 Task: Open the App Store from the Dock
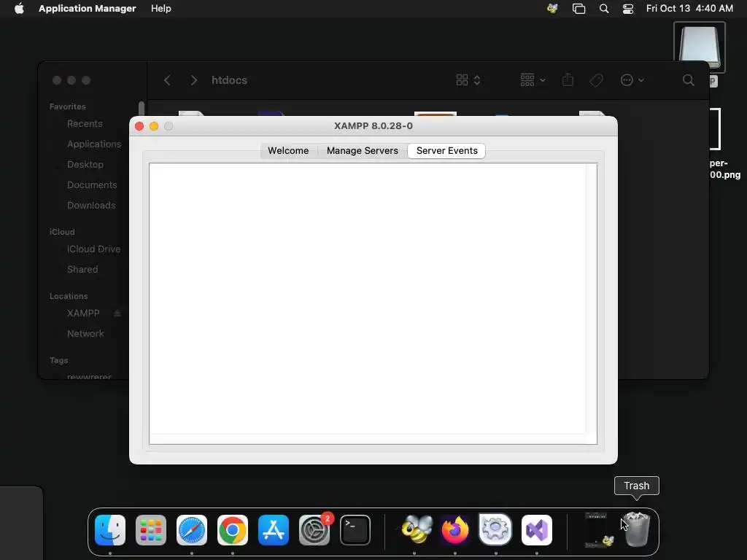tap(274, 530)
